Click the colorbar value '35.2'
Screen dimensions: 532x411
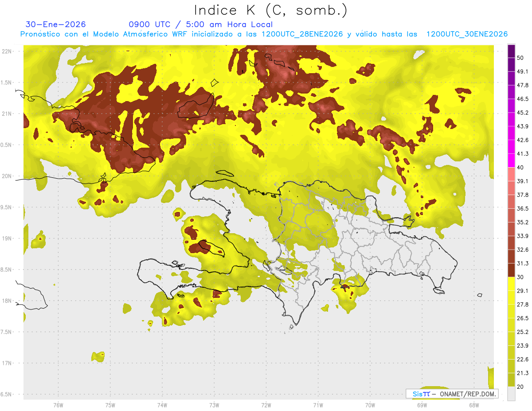pos(523,222)
